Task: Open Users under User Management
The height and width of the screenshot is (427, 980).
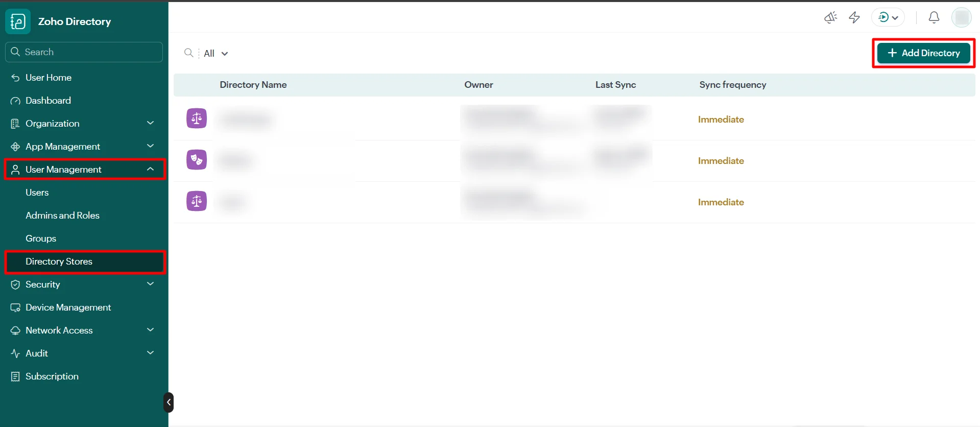Action: click(37, 193)
